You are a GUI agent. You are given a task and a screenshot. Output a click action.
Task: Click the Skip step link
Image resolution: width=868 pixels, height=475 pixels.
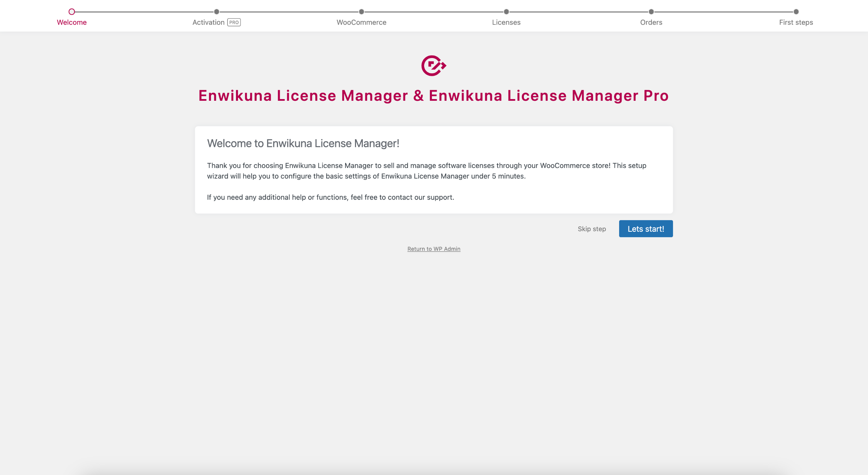coord(592,229)
